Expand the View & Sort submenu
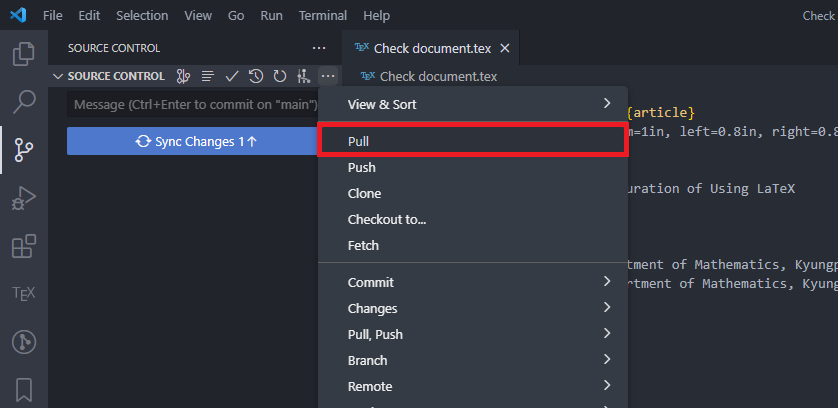The image size is (838, 408). click(x=472, y=104)
